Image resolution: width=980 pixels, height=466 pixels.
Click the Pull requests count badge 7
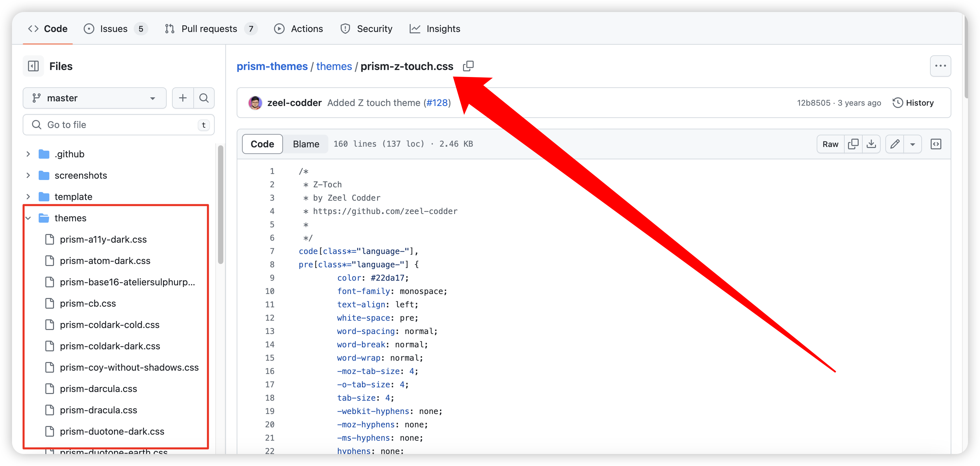coord(251,29)
